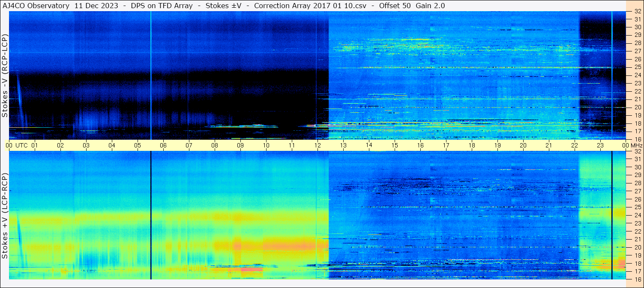This screenshot has width=644, height=288.
Task: Click the "Offset 50" header value
Action: 395,6
